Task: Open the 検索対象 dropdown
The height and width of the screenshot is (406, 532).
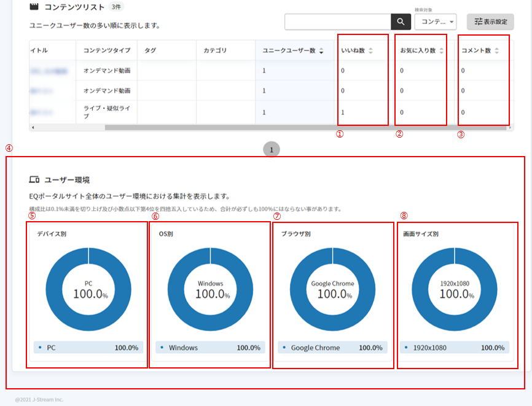Action: [436, 21]
